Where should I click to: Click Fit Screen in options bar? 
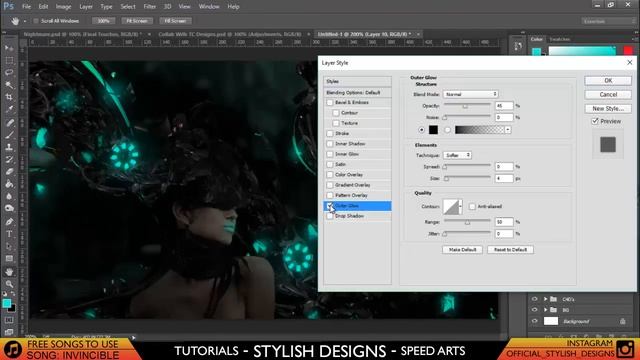(137, 21)
